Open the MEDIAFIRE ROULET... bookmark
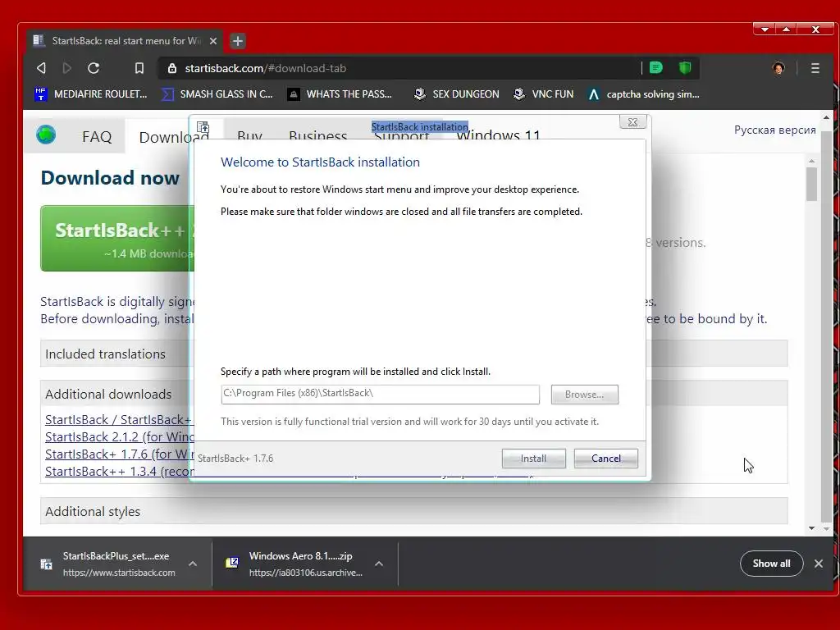The width and height of the screenshot is (840, 630). tap(90, 94)
